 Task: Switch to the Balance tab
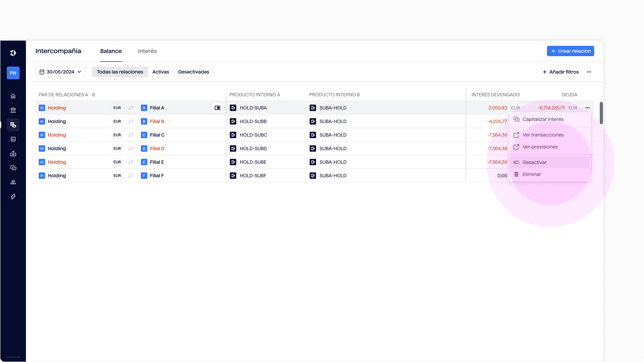(x=111, y=51)
